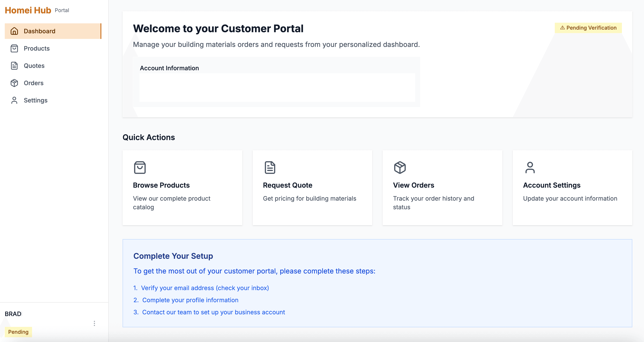
Task: Open the Products menu item
Action: pos(37,48)
